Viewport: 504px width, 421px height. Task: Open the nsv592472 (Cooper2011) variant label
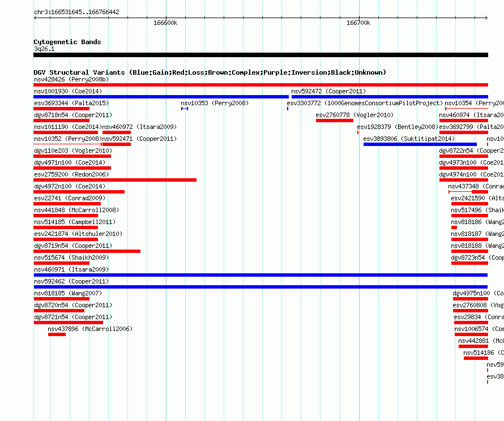(328, 91)
